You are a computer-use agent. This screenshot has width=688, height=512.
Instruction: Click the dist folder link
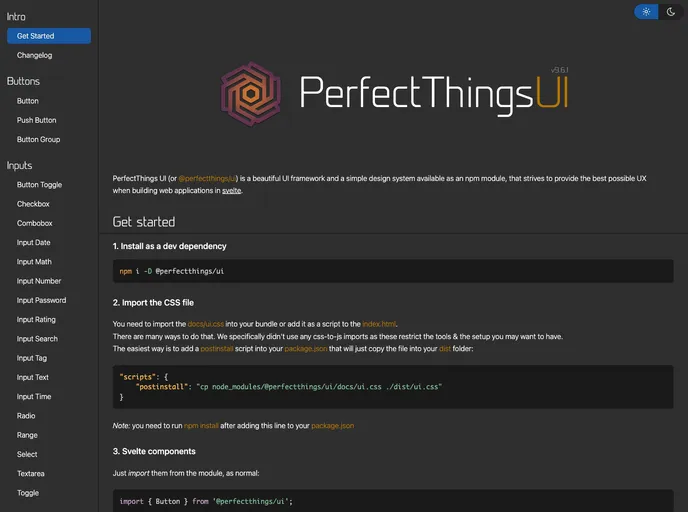[x=445, y=349]
